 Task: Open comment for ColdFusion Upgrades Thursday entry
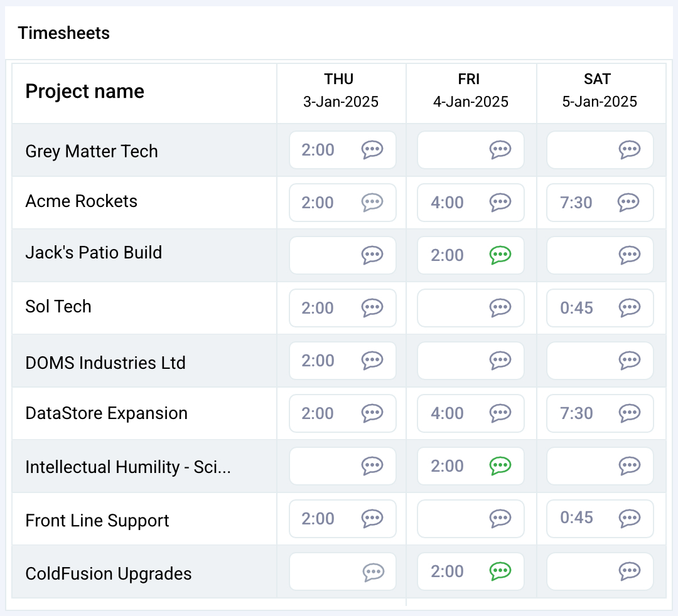pyautogui.click(x=374, y=571)
